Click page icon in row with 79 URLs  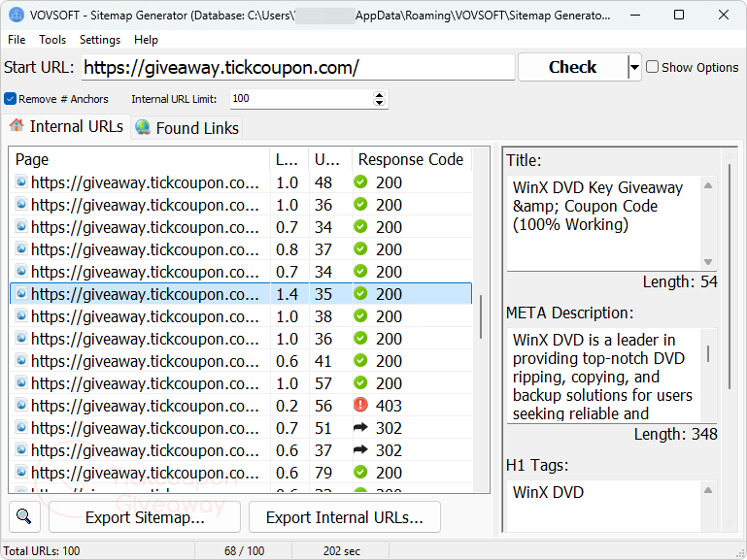(x=21, y=473)
